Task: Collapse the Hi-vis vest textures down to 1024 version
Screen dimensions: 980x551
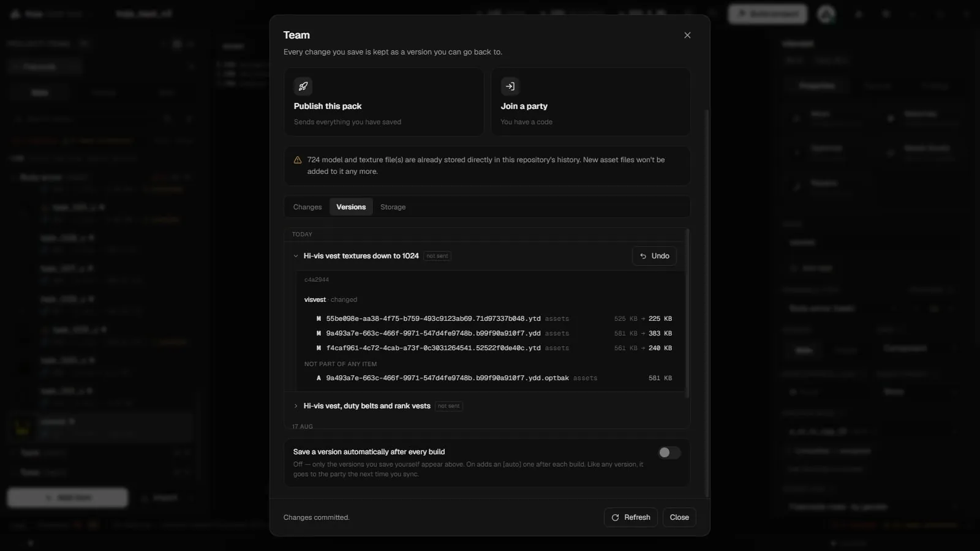Action: [296, 256]
